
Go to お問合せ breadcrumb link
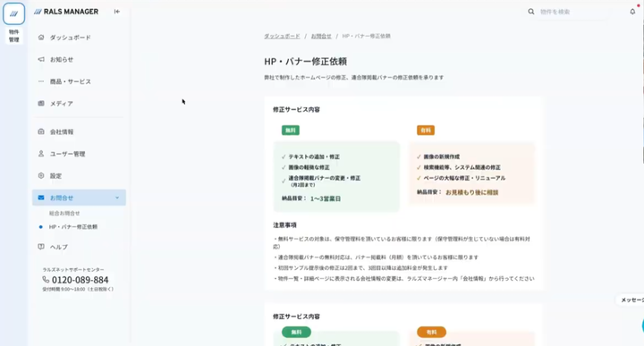pos(321,36)
